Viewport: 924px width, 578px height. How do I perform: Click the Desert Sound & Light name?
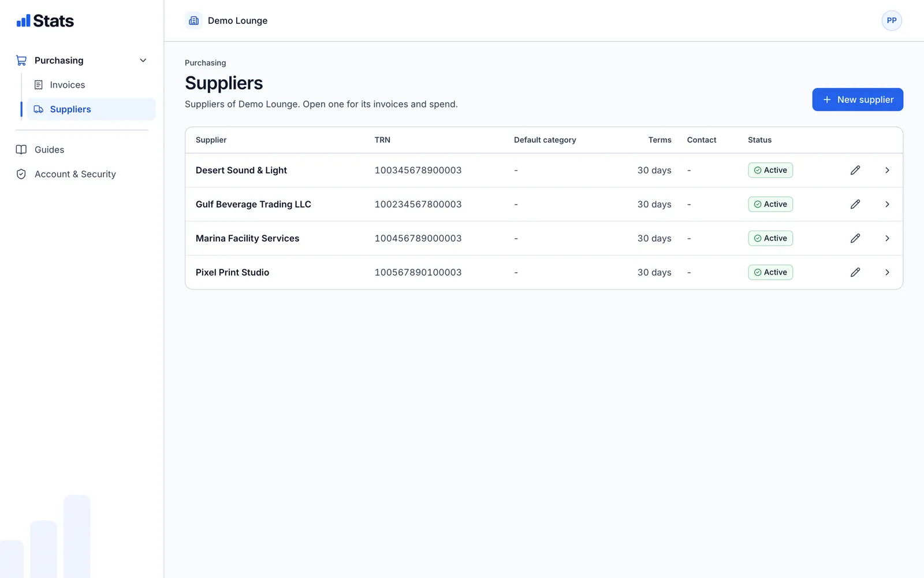[241, 170]
